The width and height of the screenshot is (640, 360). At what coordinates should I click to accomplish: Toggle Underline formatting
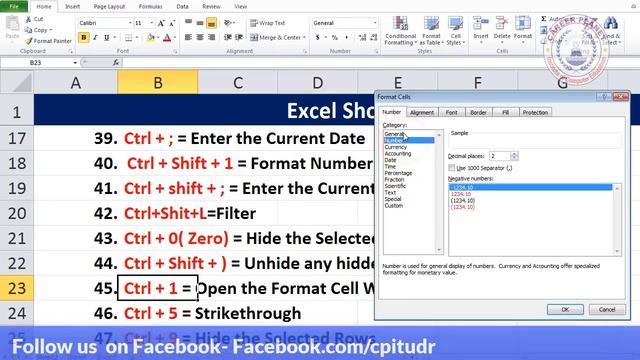coord(107,38)
